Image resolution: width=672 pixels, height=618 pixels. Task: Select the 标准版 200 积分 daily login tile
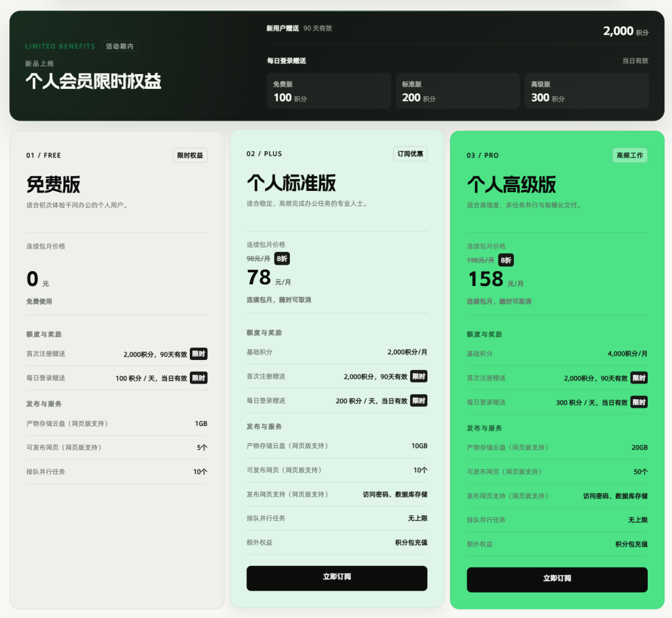point(458,91)
